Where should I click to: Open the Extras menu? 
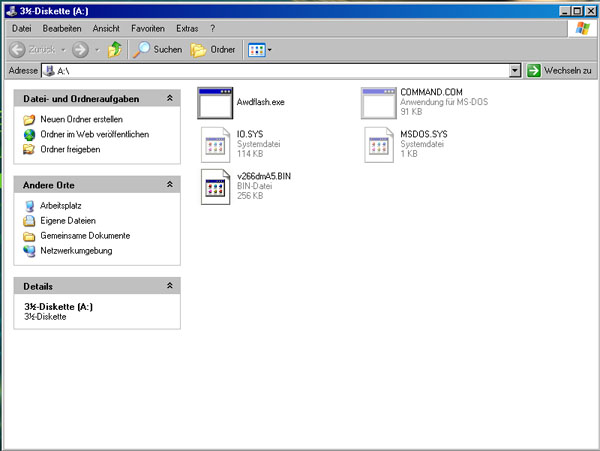[x=187, y=29]
